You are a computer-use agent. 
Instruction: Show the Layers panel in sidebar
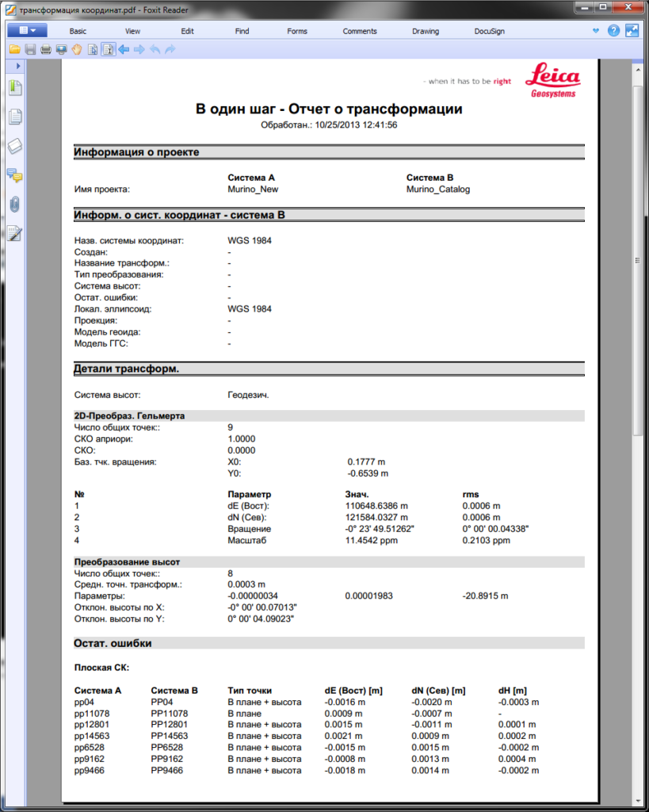(14, 147)
